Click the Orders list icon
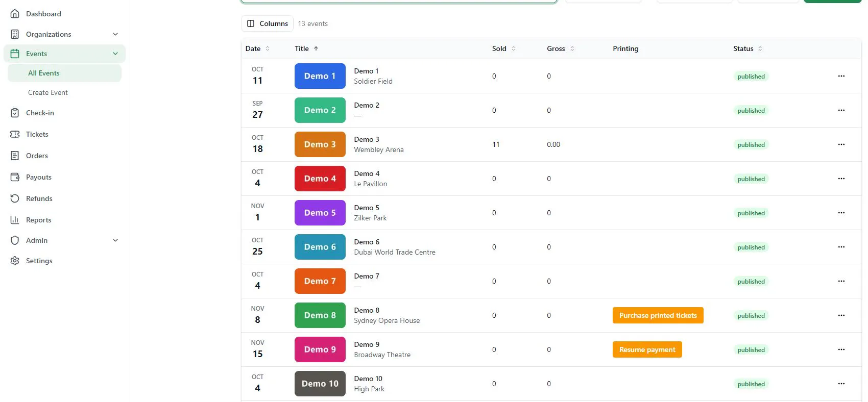The height and width of the screenshot is (402, 868). (x=15, y=156)
